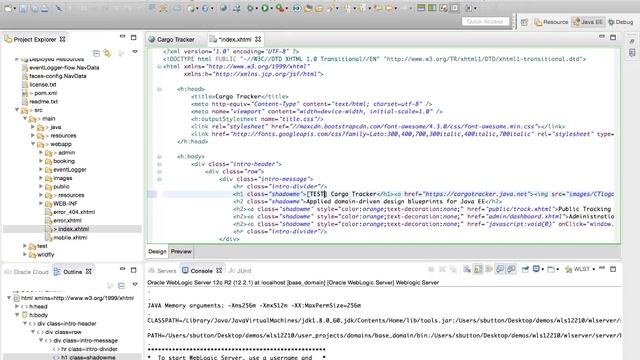
Task: Click the Display Selected Console icon
Action: [537, 269]
